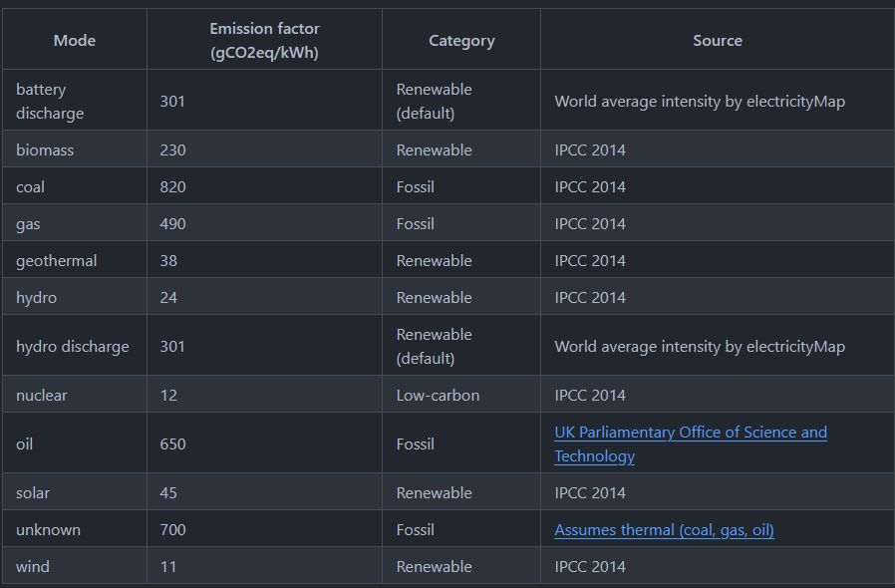Click the coal emission value 820
Viewport: 895px width, 588px height.
click(x=171, y=186)
